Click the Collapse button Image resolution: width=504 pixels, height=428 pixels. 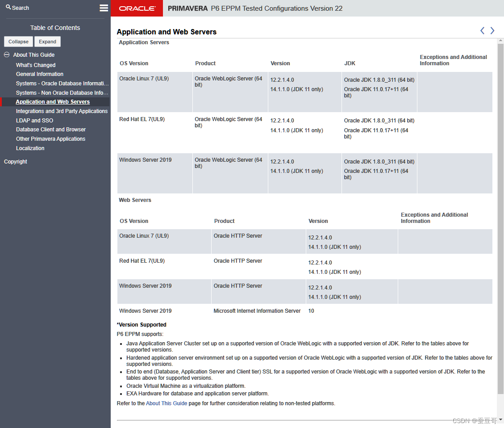point(18,42)
